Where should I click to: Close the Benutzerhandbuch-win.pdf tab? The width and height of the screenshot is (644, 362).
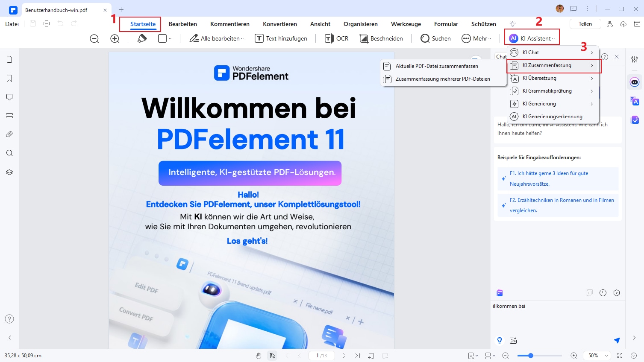point(105,10)
